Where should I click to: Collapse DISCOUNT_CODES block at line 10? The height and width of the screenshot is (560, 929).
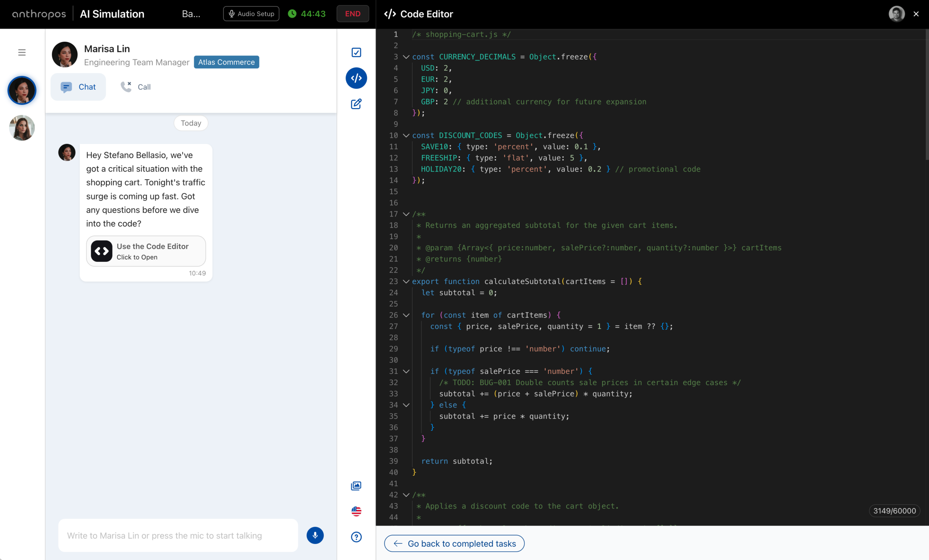(406, 136)
